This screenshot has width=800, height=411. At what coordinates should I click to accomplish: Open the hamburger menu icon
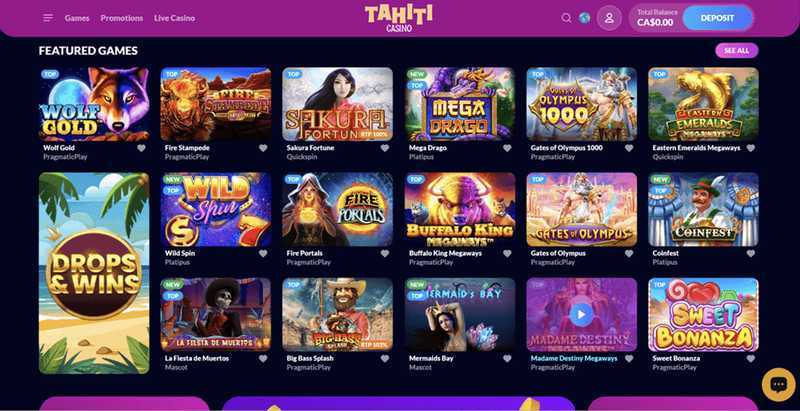pos(48,18)
